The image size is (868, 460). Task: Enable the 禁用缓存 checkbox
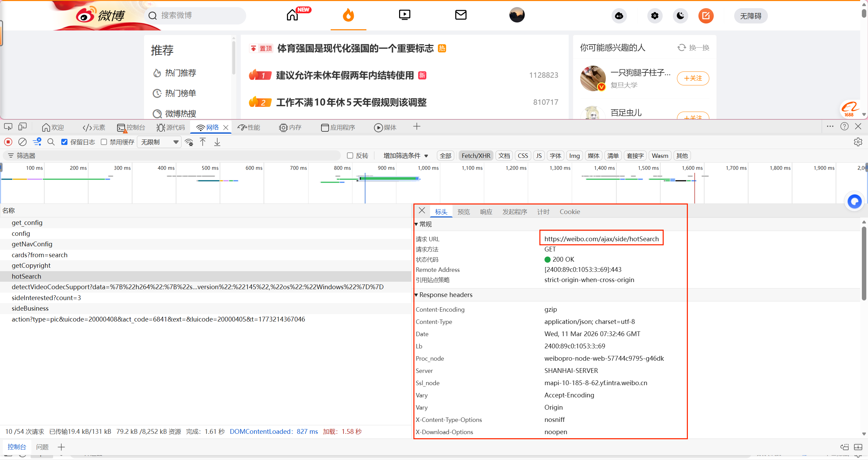pyautogui.click(x=104, y=142)
